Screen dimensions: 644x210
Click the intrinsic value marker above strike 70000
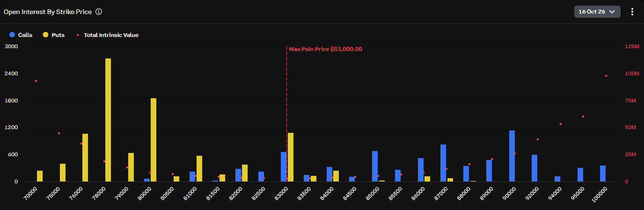pyautogui.click(x=36, y=81)
